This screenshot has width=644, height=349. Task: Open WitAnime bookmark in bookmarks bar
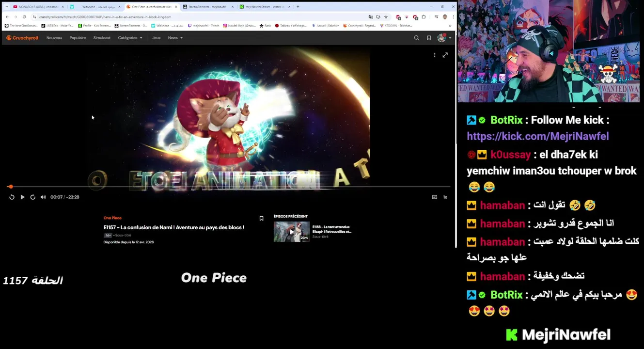coord(167,26)
